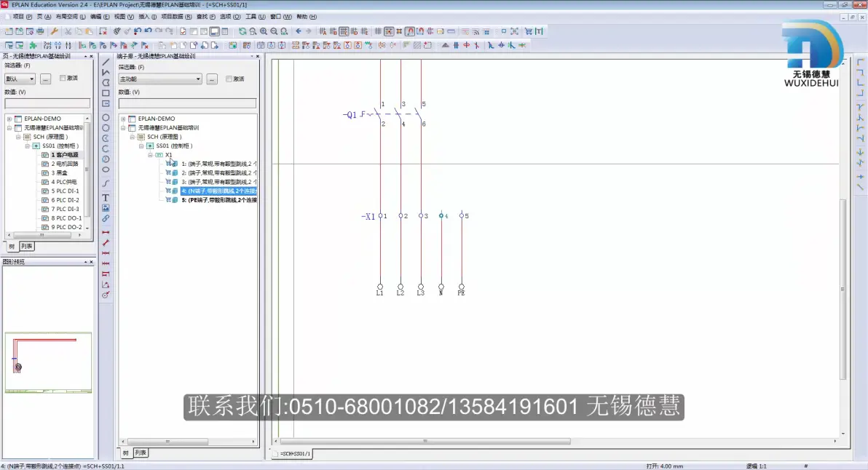Select the polyline drawing tool

pos(106,73)
